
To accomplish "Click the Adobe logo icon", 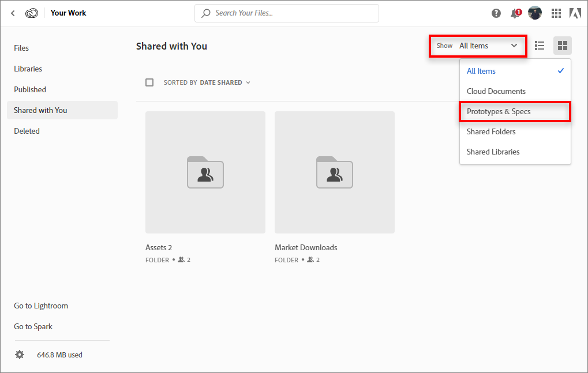I will coord(575,13).
